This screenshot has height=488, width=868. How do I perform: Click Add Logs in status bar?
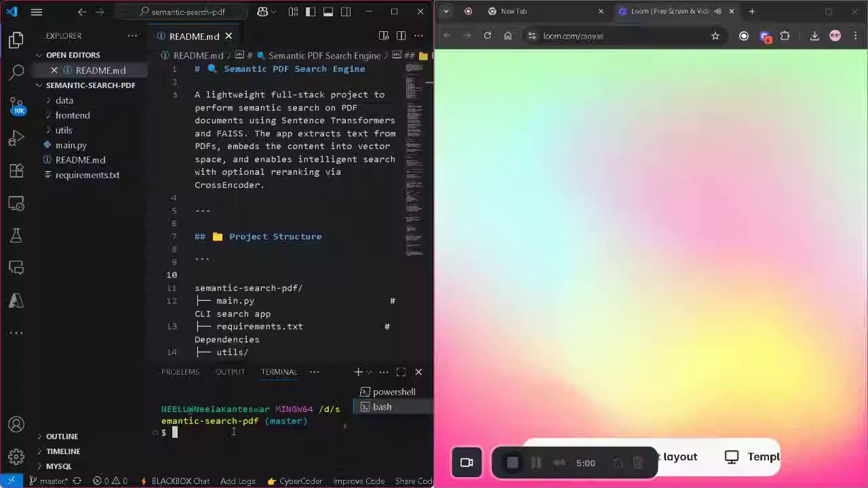point(237,481)
